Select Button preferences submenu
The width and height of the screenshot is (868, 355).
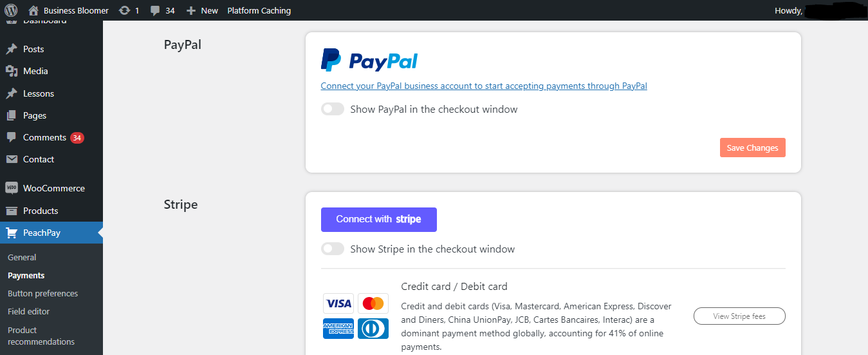pos(42,293)
